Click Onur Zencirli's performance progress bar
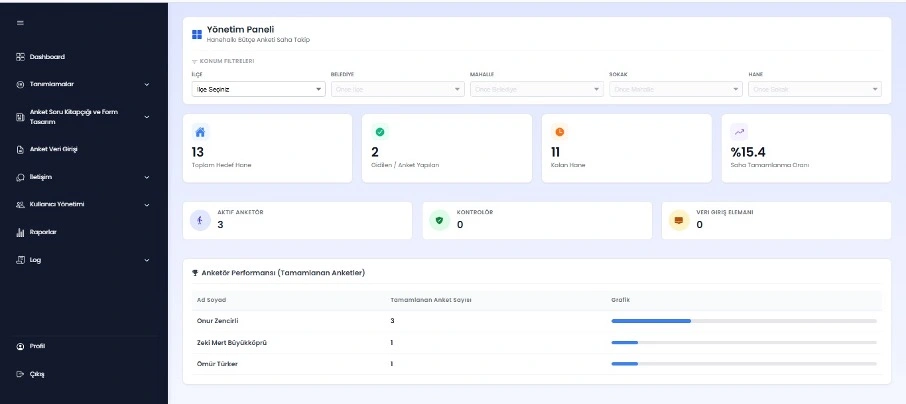The height and width of the screenshot is (404, 906). pos(743,321)
